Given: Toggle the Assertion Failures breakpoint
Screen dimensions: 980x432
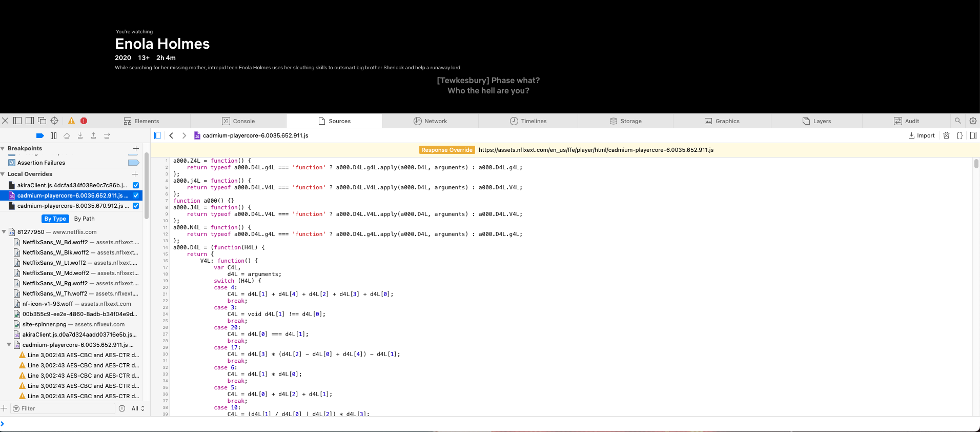Looking at the screenshot, I should [x=133, y=163].
